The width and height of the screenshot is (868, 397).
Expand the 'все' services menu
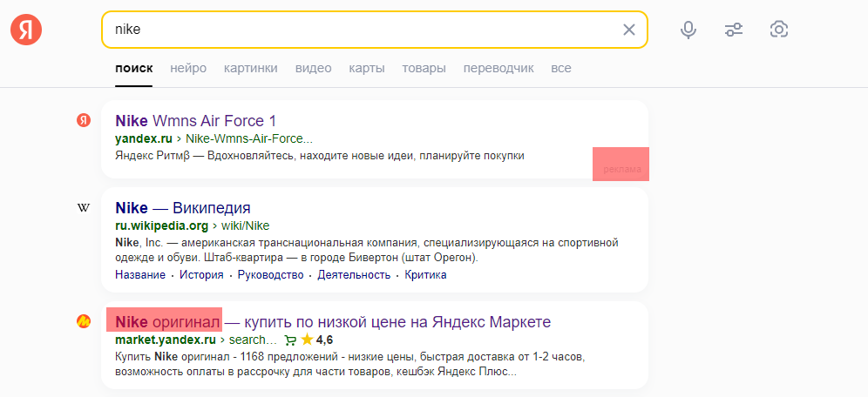(x=561, y=68)
